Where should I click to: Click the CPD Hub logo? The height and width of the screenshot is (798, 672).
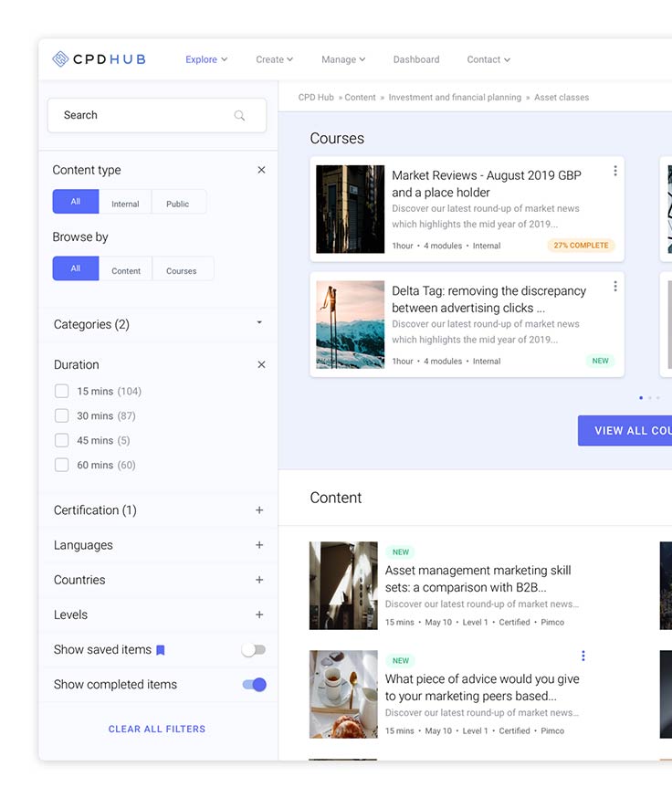[x=100, y=59]
